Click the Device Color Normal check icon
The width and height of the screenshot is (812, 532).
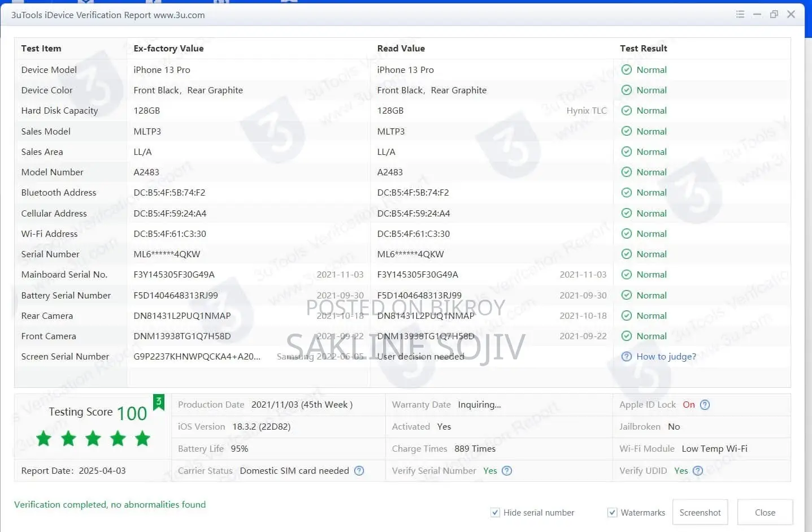626,90
